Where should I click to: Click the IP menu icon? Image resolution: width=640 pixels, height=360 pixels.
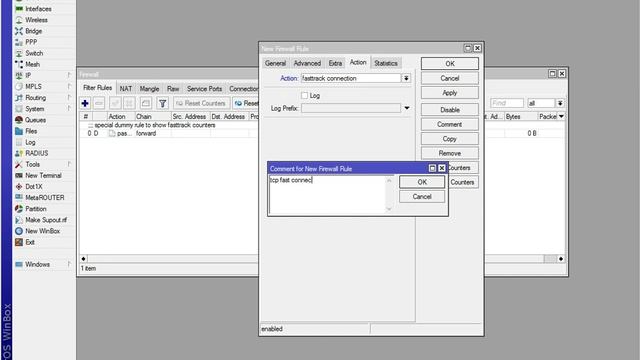19,75
